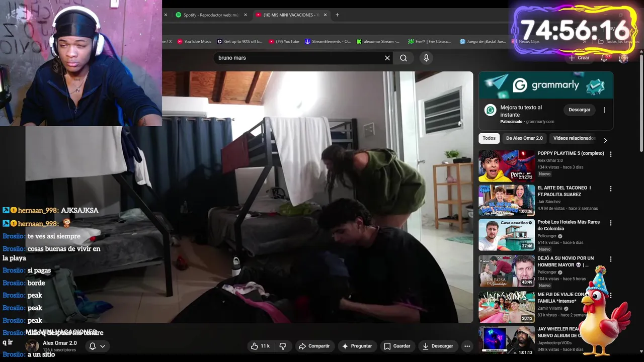This screenshot has width=644, height=362.
Task: Open the Juego de ¡Basta! bookmark
Action: (483, 42)
